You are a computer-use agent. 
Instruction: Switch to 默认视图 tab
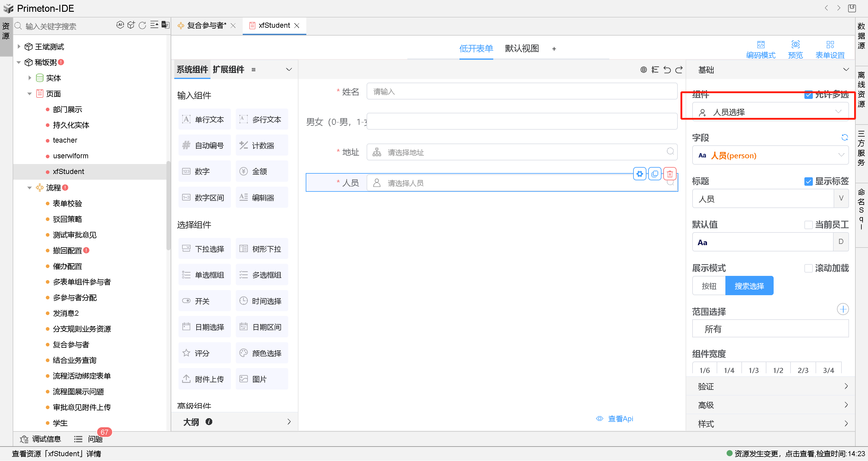pos(521,49)
